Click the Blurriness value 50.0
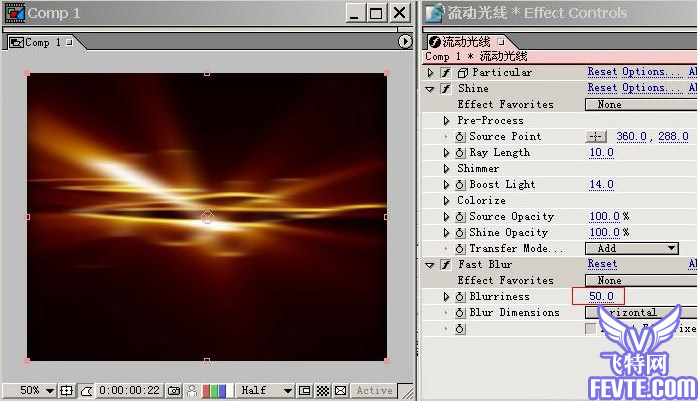698x401 pixels. coord(601,296)
